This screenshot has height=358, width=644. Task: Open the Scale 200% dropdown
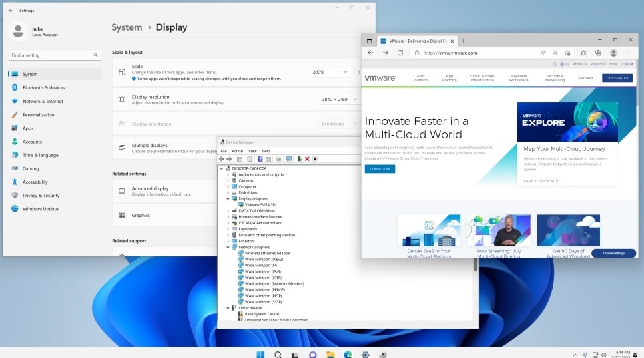(x=330, y=72)
